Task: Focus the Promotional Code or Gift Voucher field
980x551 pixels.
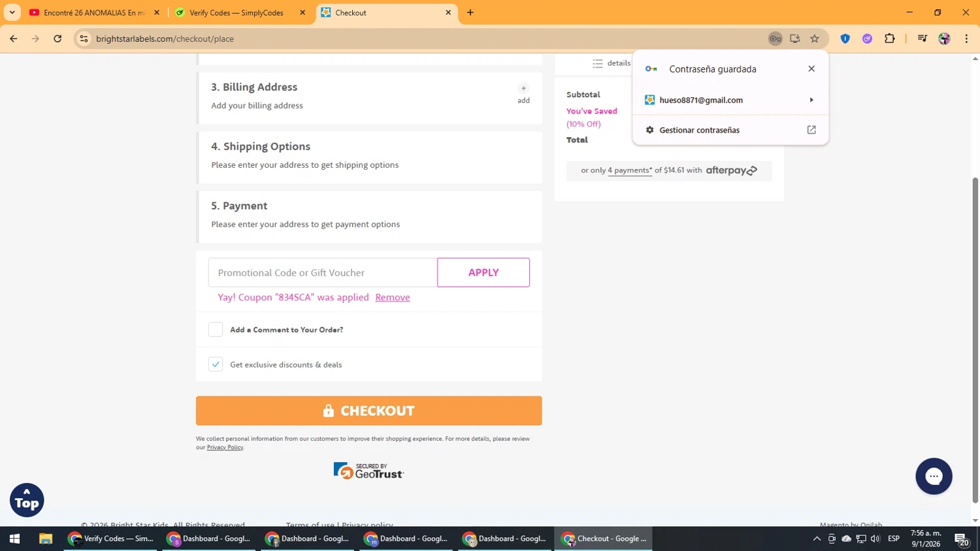Action: click(x=323, y=272)
